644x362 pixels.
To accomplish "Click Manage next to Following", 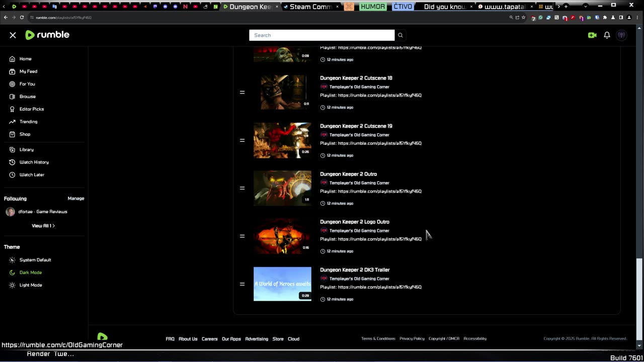I will click(76, 199).
